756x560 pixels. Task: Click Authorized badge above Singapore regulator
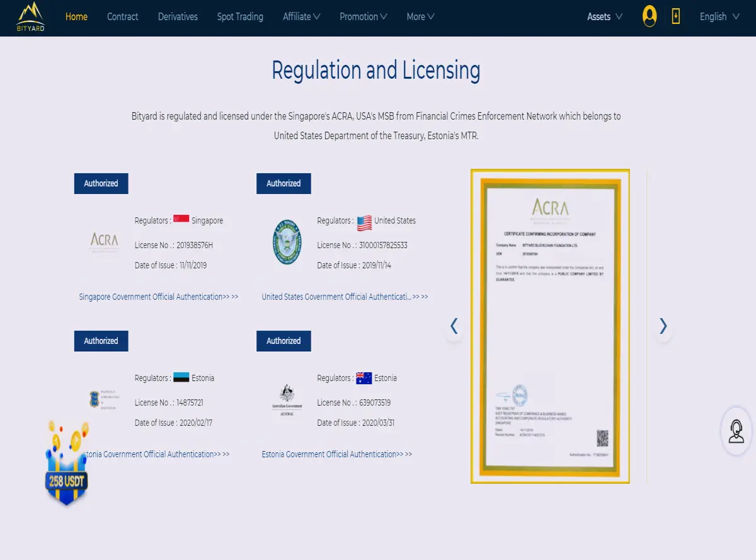coord(101,183)
